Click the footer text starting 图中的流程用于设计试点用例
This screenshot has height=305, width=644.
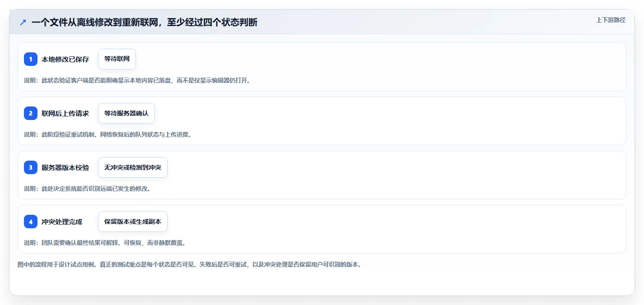tap(189, 264)
